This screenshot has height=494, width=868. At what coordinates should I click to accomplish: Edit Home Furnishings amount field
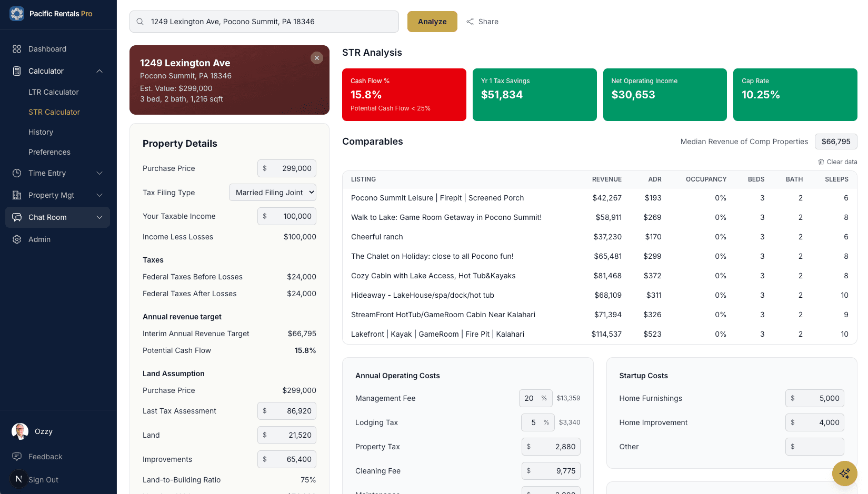click(x=815, y=398)
